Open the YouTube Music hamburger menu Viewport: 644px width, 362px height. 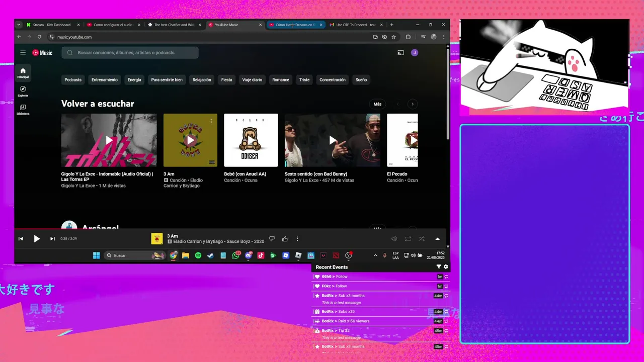23,53
